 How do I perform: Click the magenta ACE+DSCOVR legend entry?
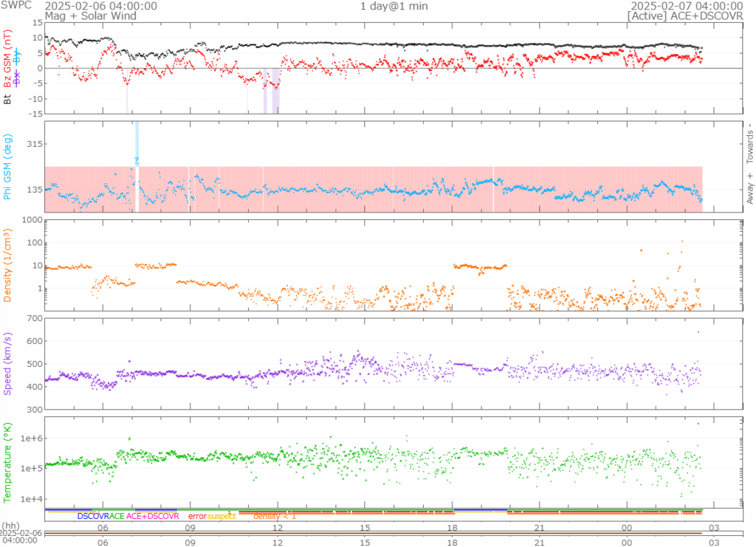click(153, 516)
